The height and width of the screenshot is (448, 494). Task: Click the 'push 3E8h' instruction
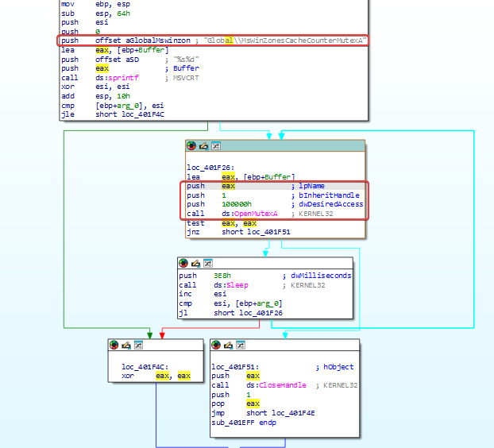coord(205,276)
